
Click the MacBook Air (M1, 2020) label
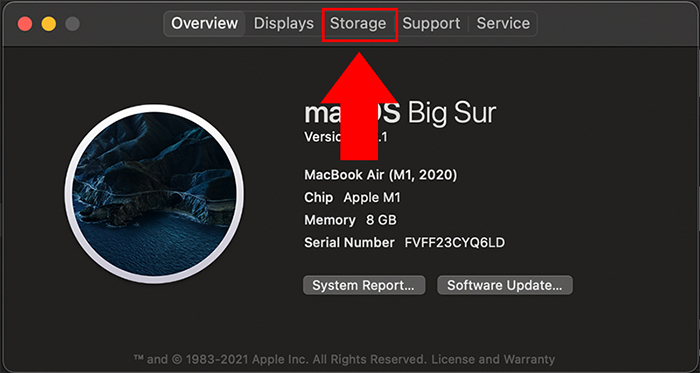click(380, 175)
